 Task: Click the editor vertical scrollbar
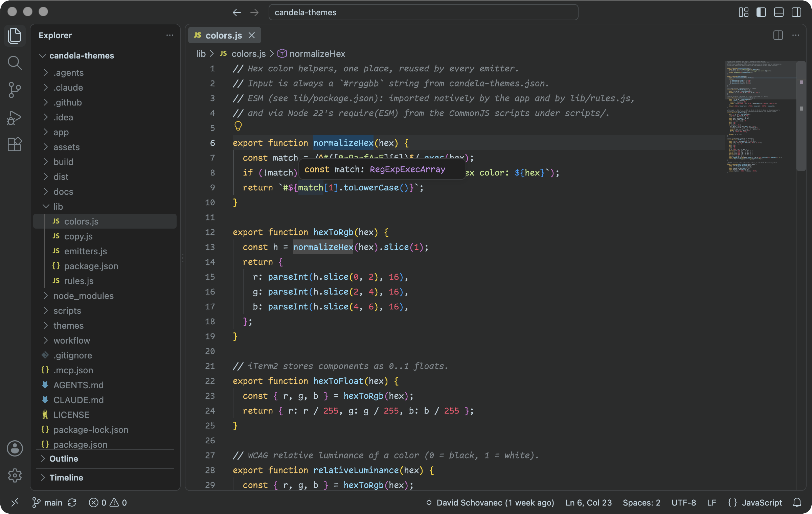click(x=801, y=116)
